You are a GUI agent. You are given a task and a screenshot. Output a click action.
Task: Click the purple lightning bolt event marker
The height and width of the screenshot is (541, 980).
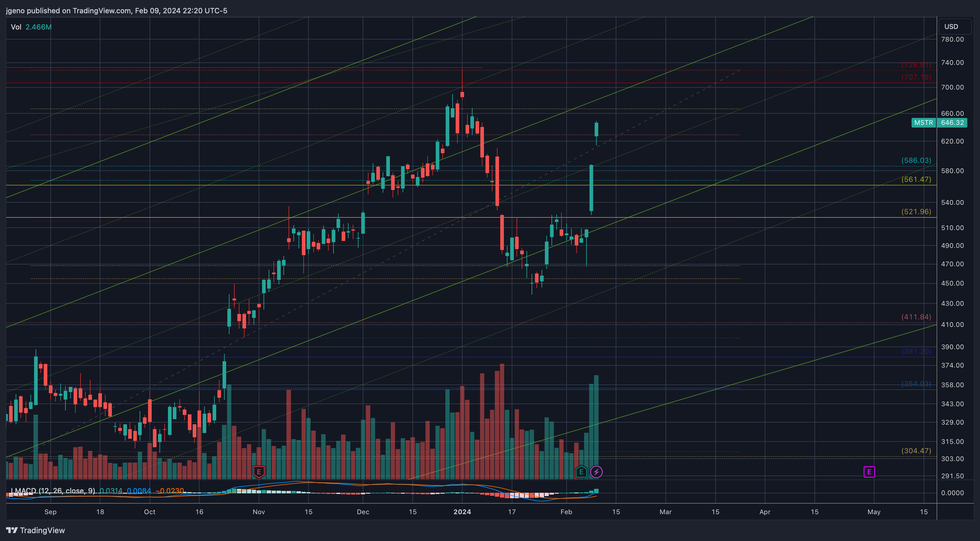tap(596, 472)
